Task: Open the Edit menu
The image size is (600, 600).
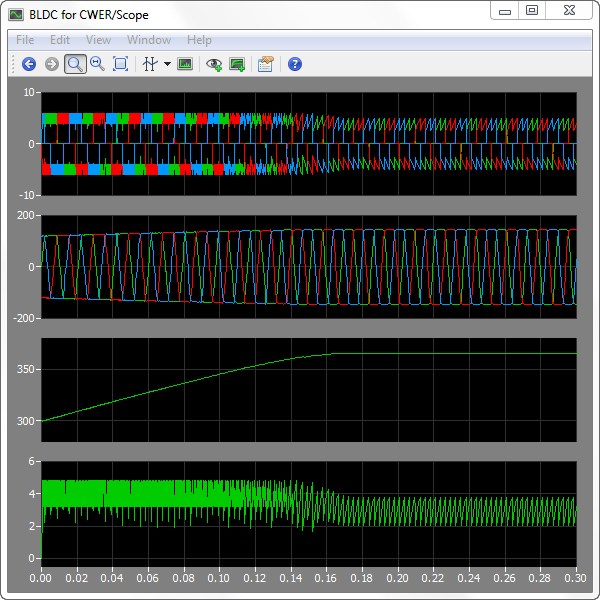Action: (x=60, y=40)
